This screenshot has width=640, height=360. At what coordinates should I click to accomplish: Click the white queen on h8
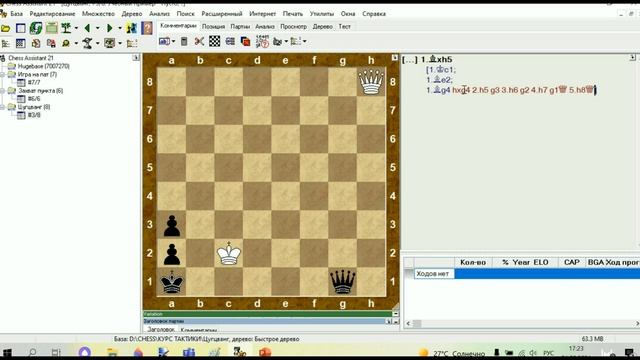(x=371, y=82)
